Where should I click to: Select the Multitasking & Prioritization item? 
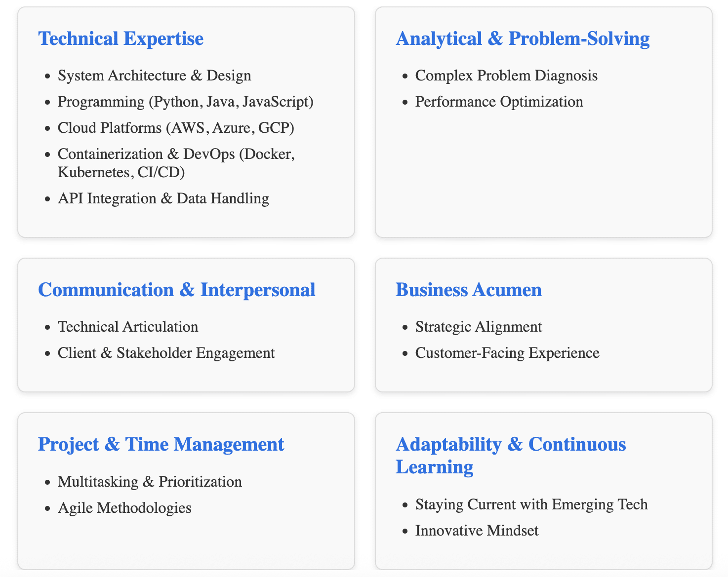point(150,482)
